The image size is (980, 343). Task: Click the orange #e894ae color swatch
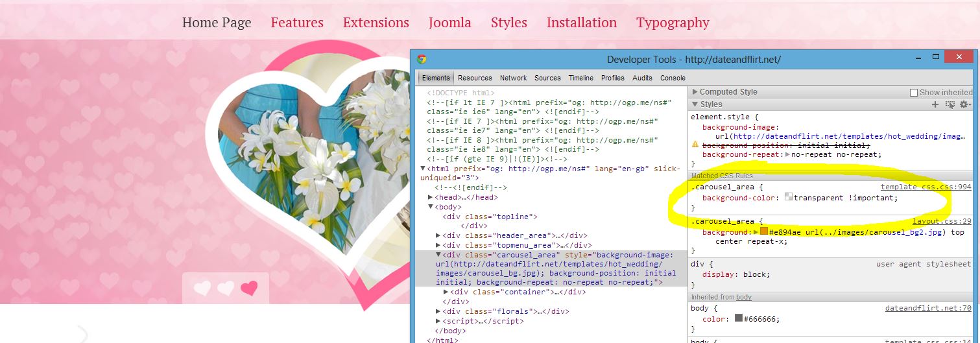(x=764, y=232)
